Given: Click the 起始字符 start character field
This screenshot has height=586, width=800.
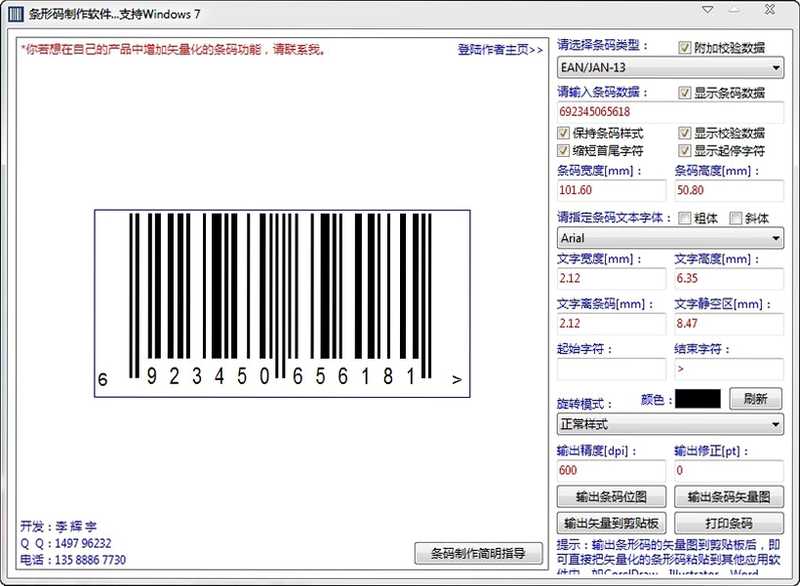Looking at the screenshot, I should pyautogui.click(x=611, y=369).
